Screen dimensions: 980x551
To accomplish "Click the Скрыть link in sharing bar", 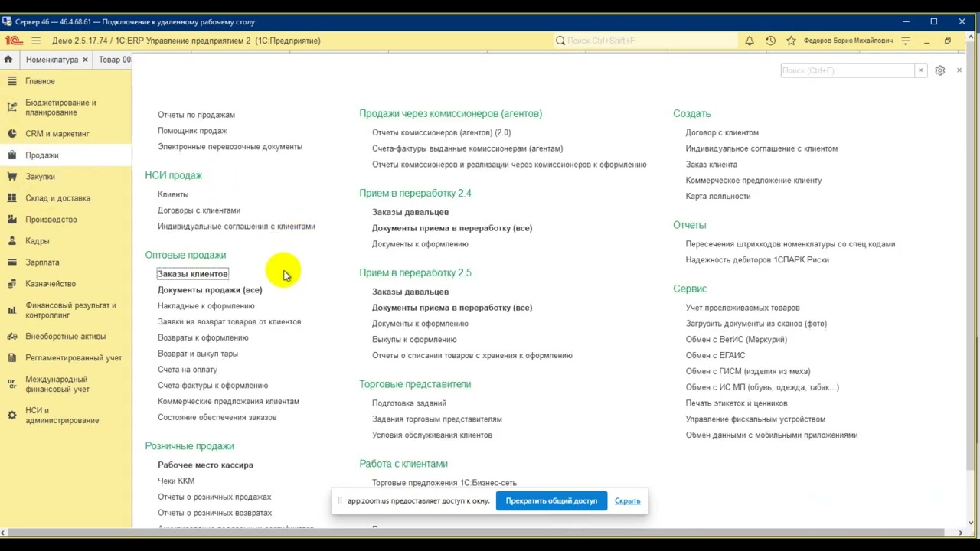I will [x=627, y=501].
